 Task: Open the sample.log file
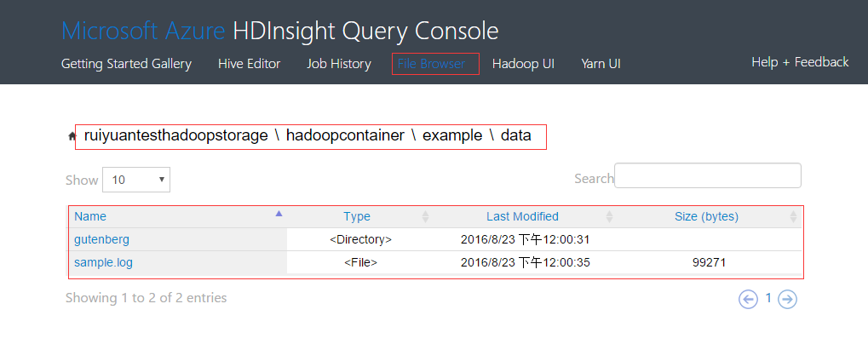click(x=103, y=262)
